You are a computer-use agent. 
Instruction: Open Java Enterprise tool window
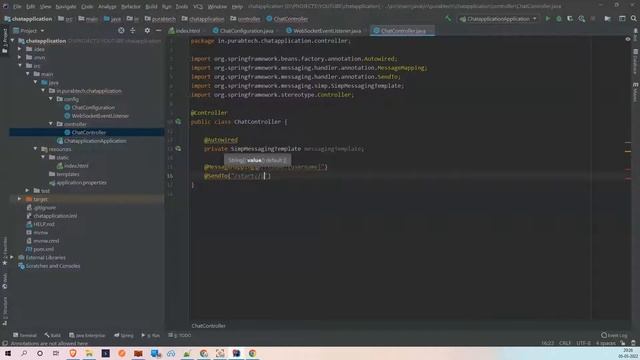[x=87, y=335]
